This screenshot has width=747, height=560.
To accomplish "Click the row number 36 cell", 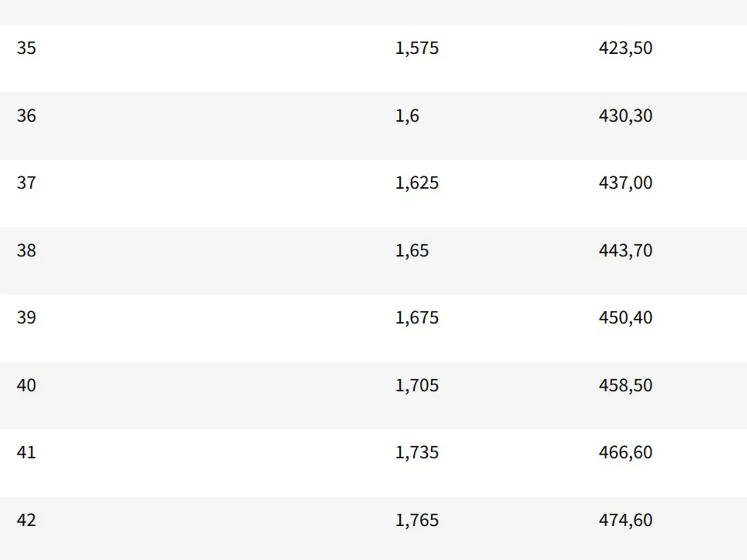I will (26, 116).
